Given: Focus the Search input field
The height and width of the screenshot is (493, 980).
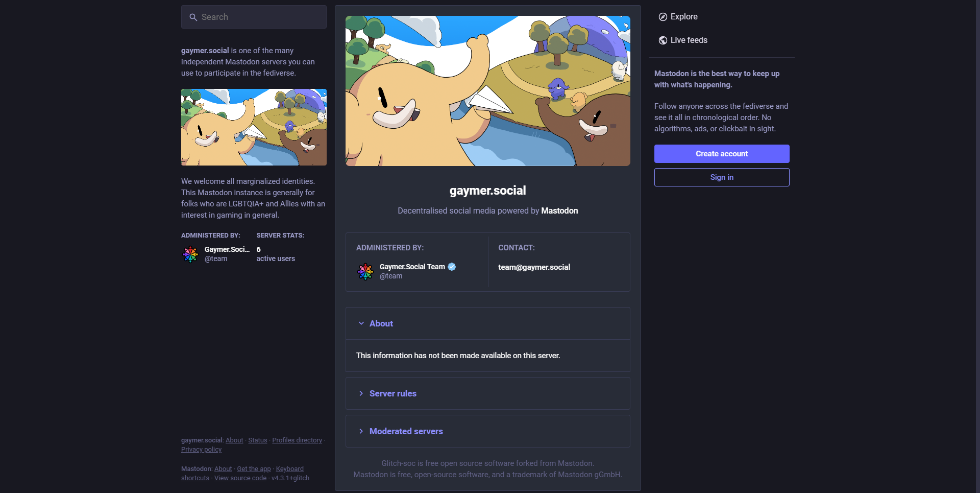Looking at the screenshot, I should coord(254,17).
